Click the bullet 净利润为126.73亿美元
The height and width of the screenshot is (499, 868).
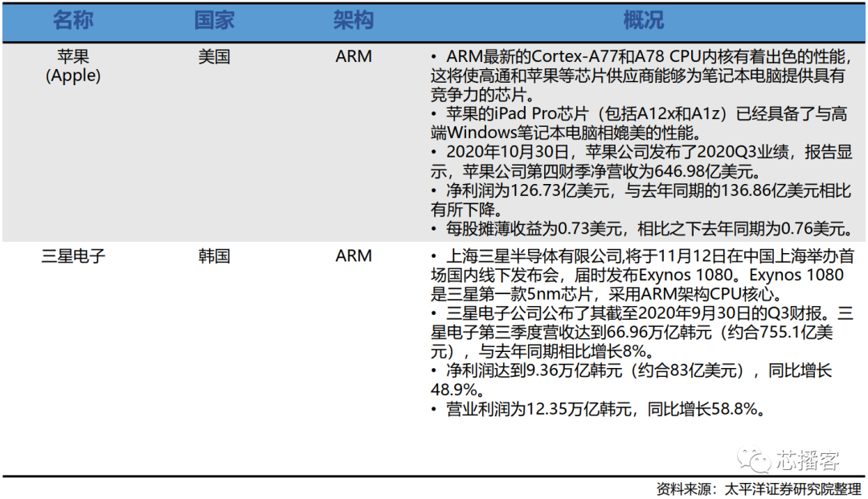[x=641, y=200]
